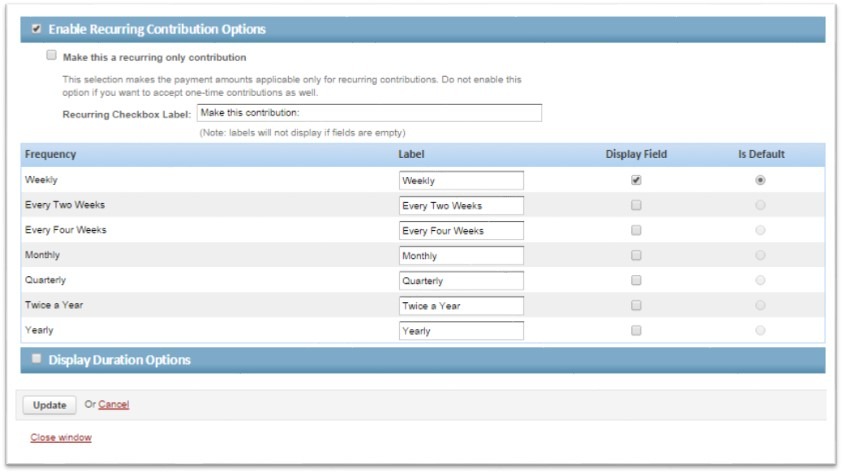The image size is (843, 474).
Task: Edit the Every Two Weeks label field
Action: pyautogui.click(x=461, y=205)
